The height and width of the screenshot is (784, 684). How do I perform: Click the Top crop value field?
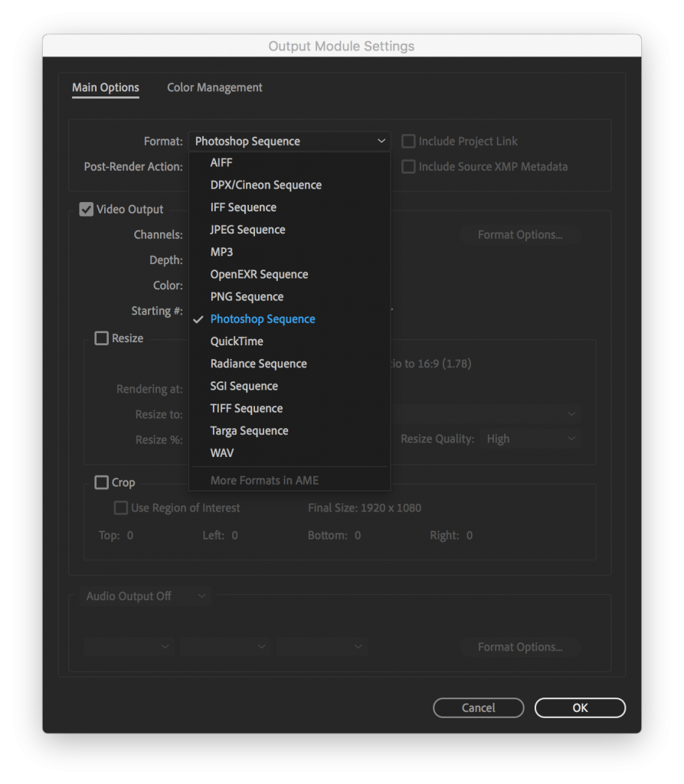(130, 535)
